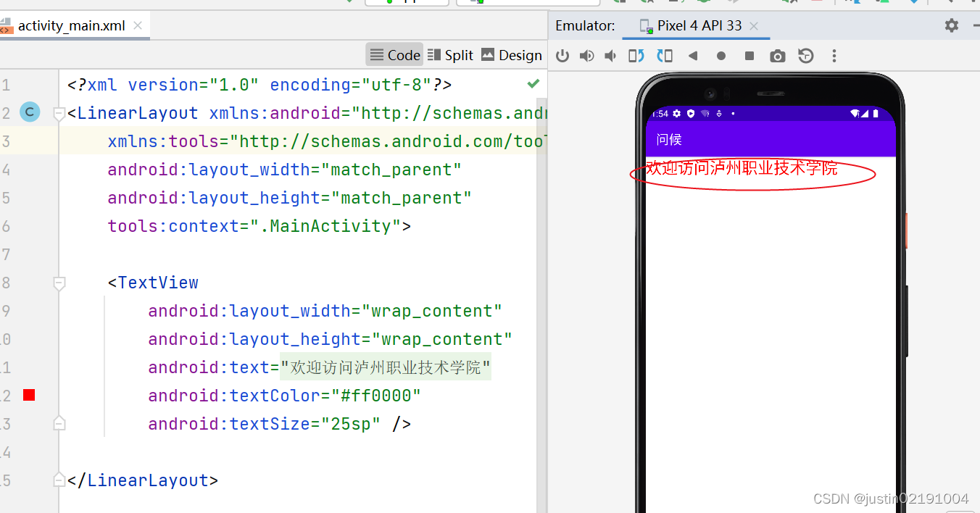Viewport: 980px width, 513px height.
Task: Click the android:textColor="#ff0000" line
Action: click(x=285, y=396)
